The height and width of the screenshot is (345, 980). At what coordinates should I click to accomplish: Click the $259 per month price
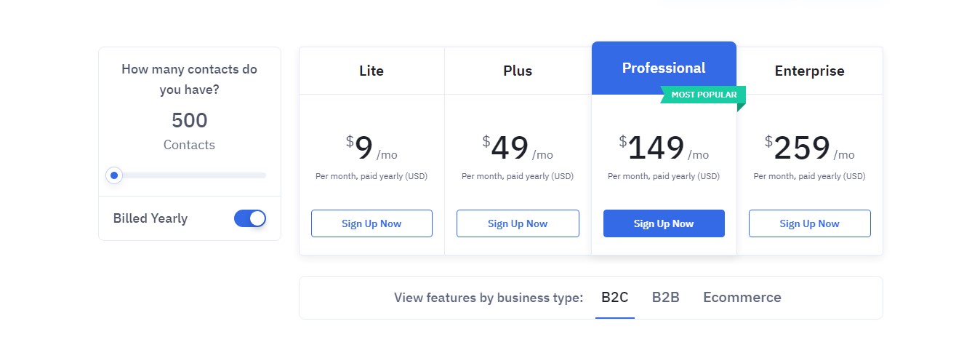click(x=809, y=148)
